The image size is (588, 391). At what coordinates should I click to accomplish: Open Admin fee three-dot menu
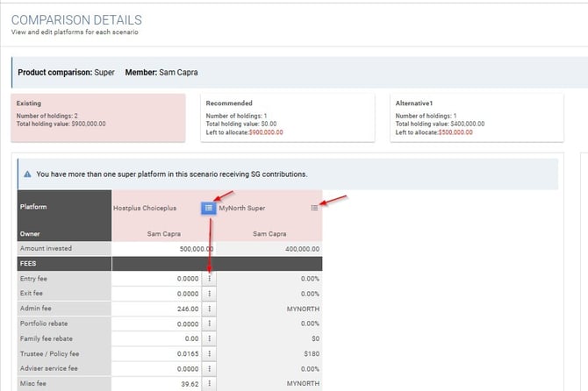(209, 309)
